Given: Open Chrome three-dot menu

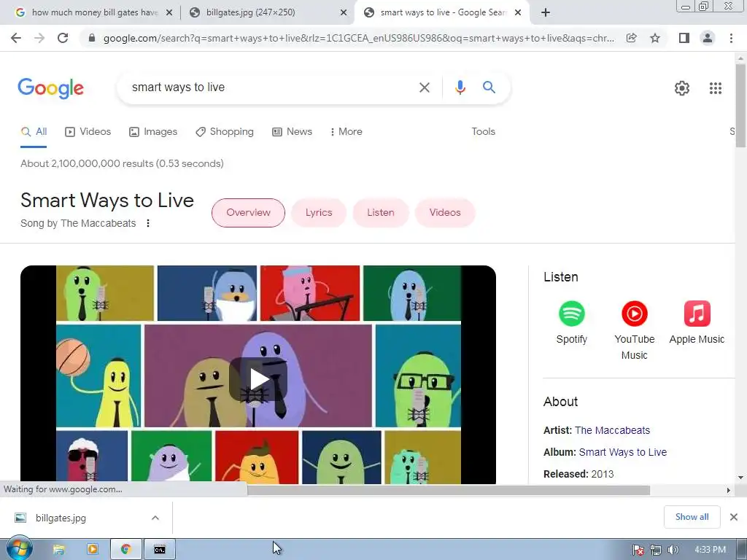Looking at the screenshot, I should 731,38.
